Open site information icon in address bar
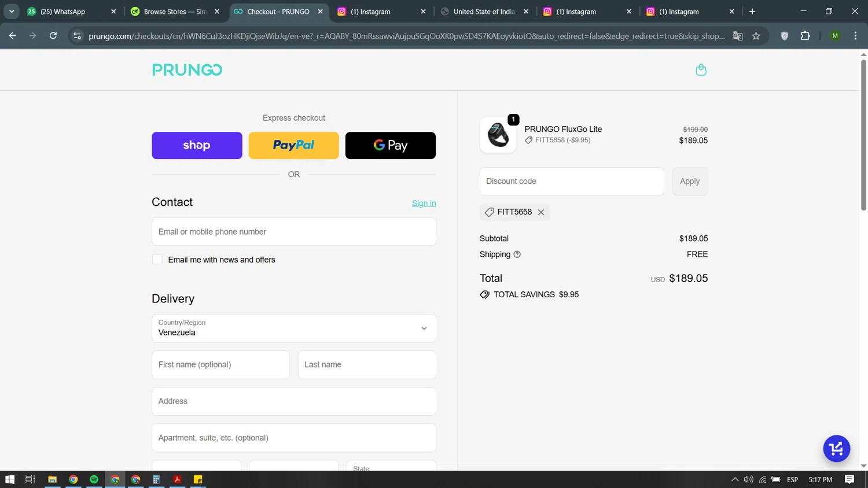The height and width of the screenshot is (488, 868). 77,36
